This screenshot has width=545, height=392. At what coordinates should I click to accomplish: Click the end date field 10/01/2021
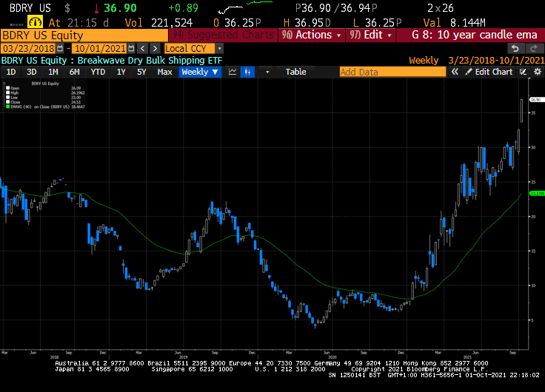[100, 48]
